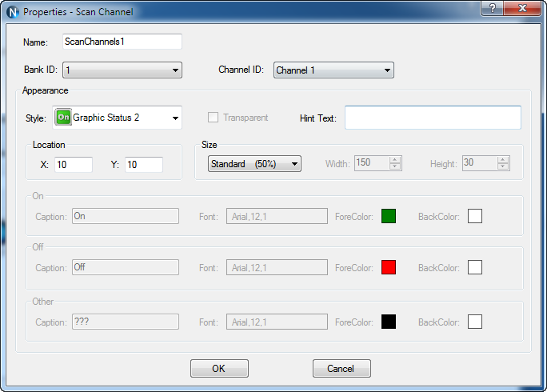Viewport: 547px width, 392px height.
Task: Confirm with the OK button
Action: [x=219, y=369]
